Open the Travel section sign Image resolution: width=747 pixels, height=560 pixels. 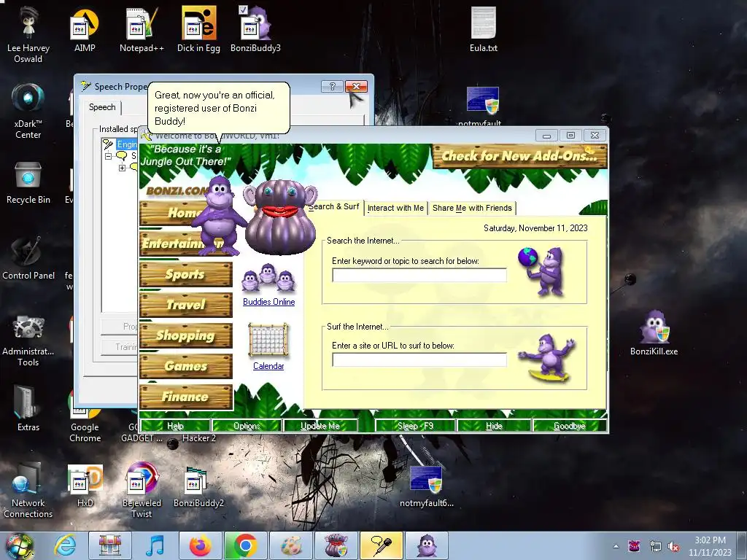(186, 305)
